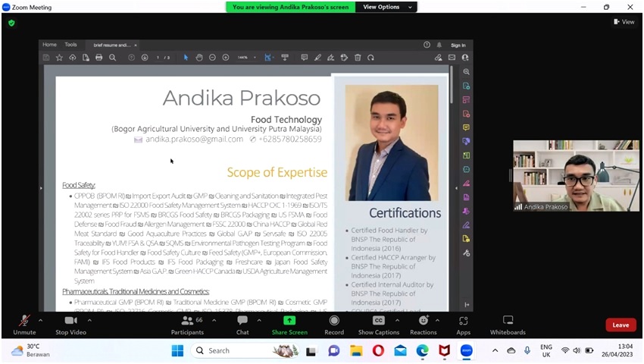Collapse the right tools pane with the bottom arrow

coord(467,305)
